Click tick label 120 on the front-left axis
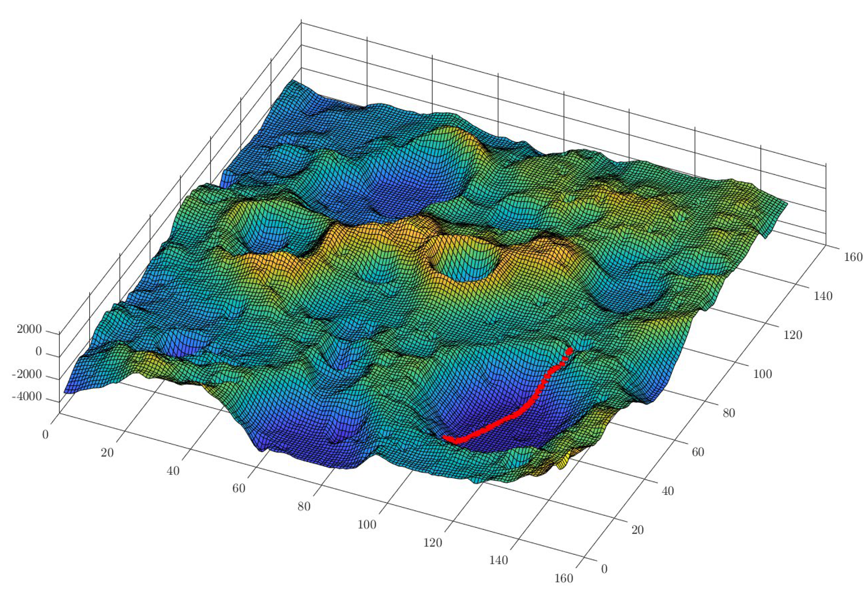 click(433, 542)
